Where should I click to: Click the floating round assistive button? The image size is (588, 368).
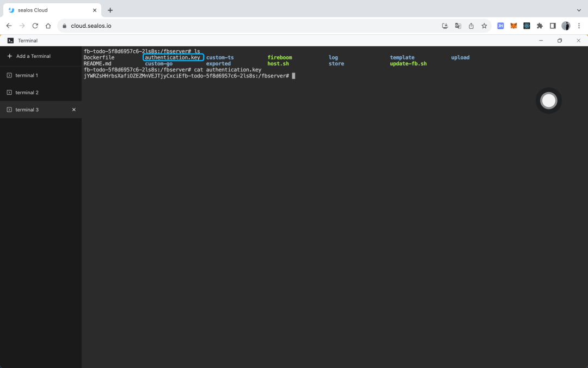click(549, 101)
